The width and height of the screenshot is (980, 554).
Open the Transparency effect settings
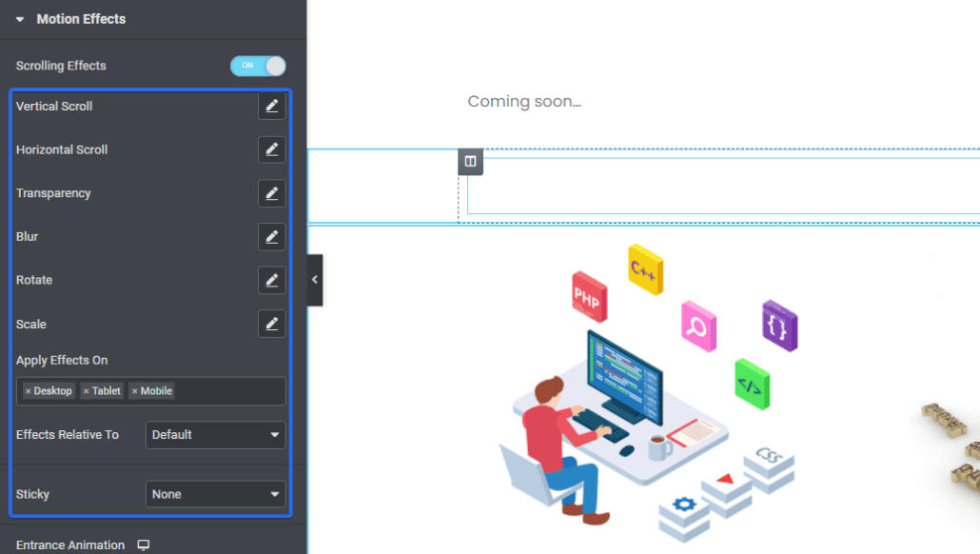[x=272, y=193]
